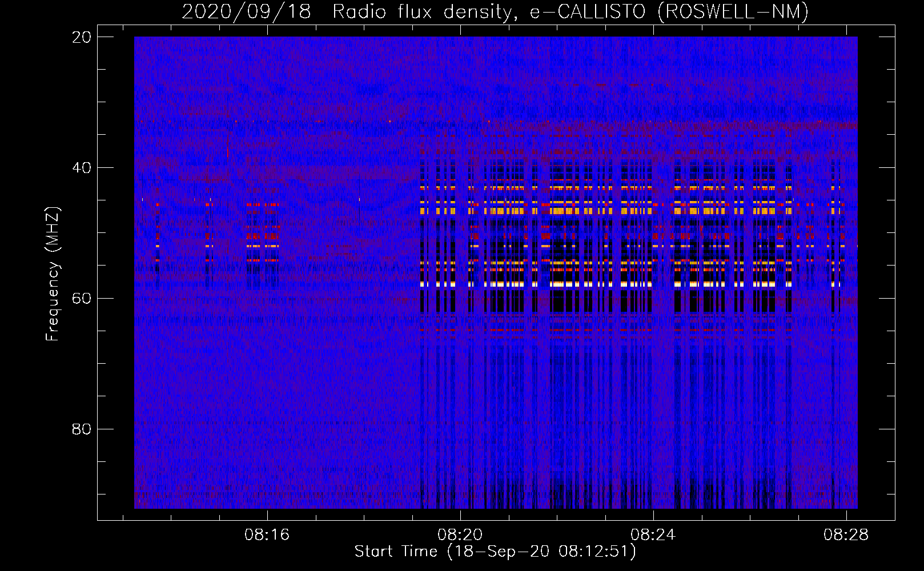Click the time tick label '08:28'
924x571 pixels.
click(846, 534)
